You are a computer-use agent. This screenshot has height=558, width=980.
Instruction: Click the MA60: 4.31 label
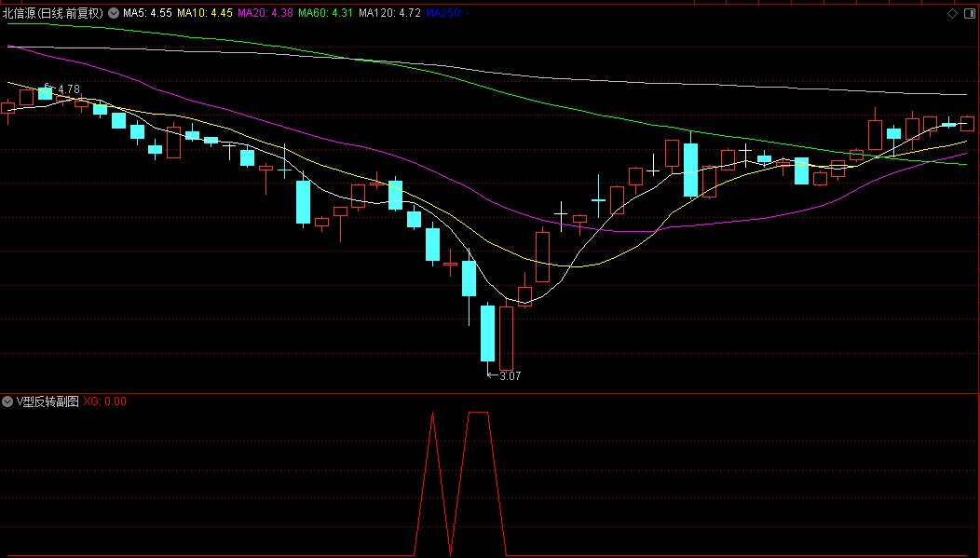(x=326, y=13)
